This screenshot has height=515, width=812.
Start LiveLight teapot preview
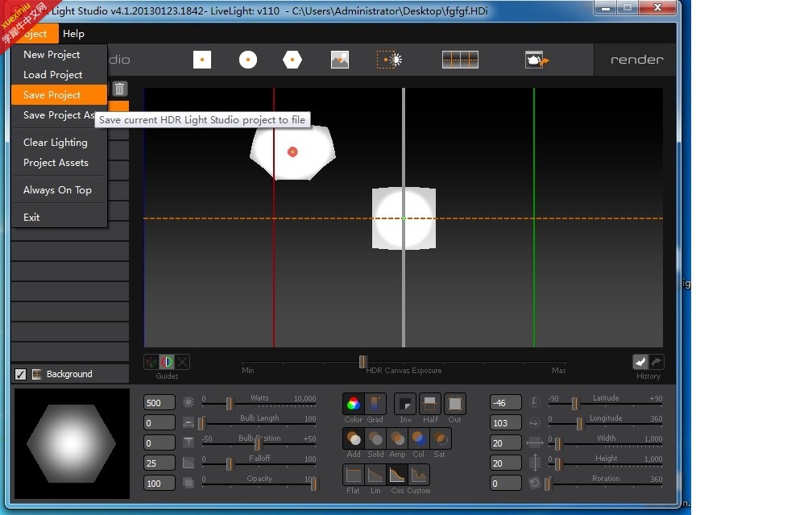pyautogui.click(x=536, y=60)
